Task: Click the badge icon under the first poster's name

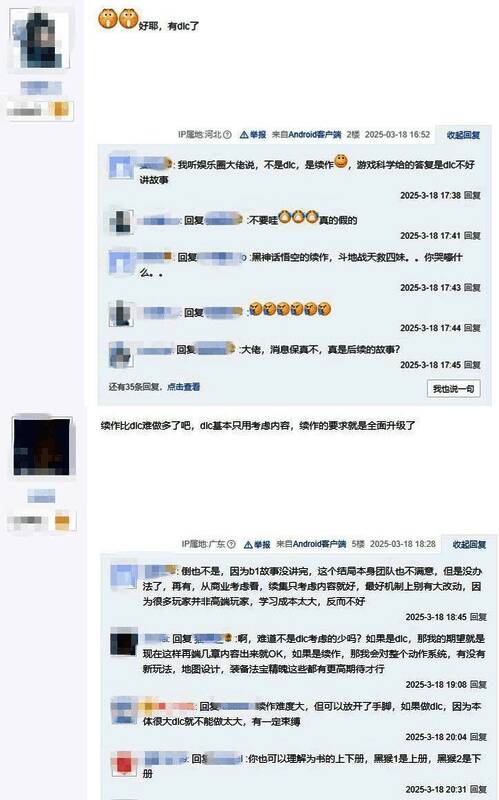Action: click(60, 110)
